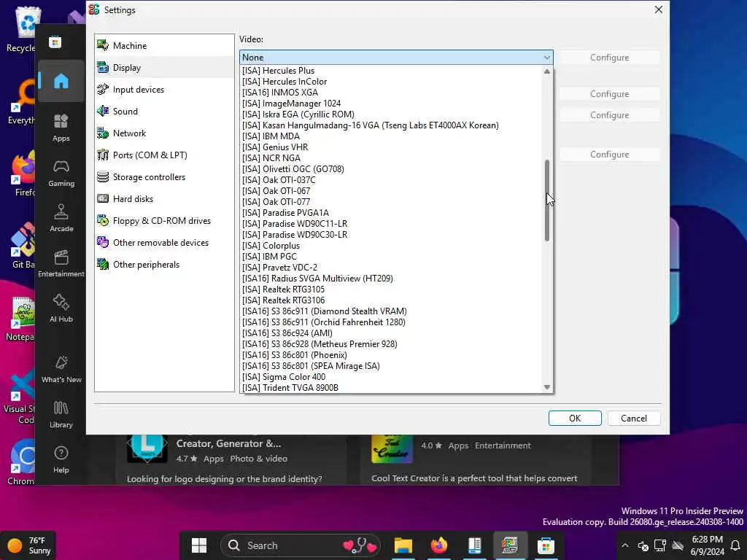The width and height of the screenshot is (747, 560).
Task: Choose [ISA] Sigma Color 400
Action: (391, 377)
